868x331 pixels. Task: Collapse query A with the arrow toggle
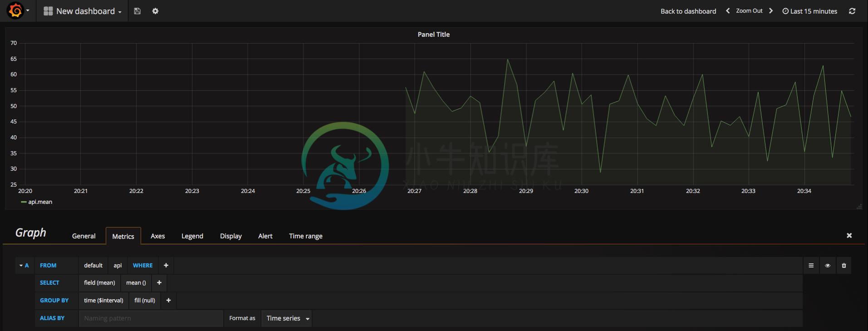click(x=21, y=265)
